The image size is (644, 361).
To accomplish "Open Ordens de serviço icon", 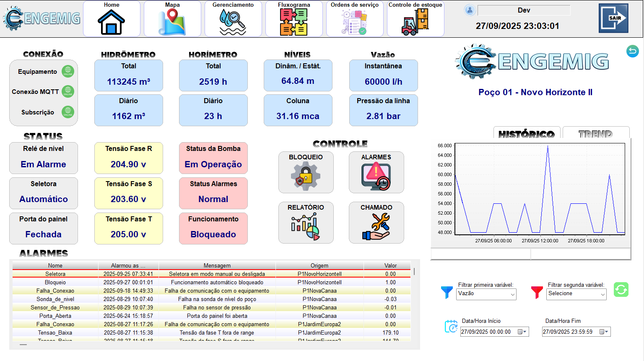I will [355, 22].
